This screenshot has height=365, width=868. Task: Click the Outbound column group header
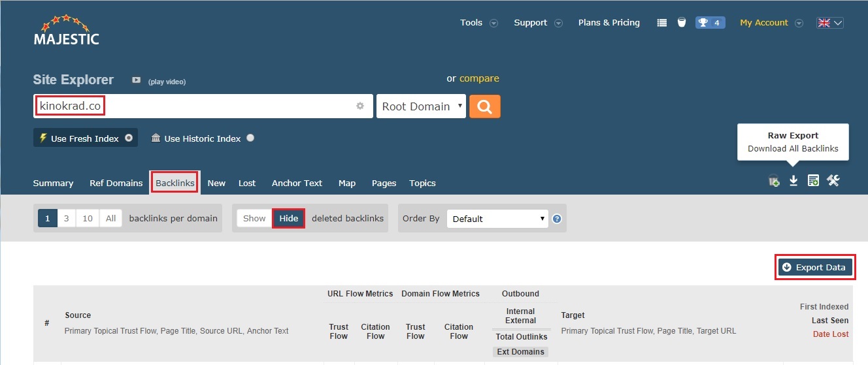(x=520, y=294)
